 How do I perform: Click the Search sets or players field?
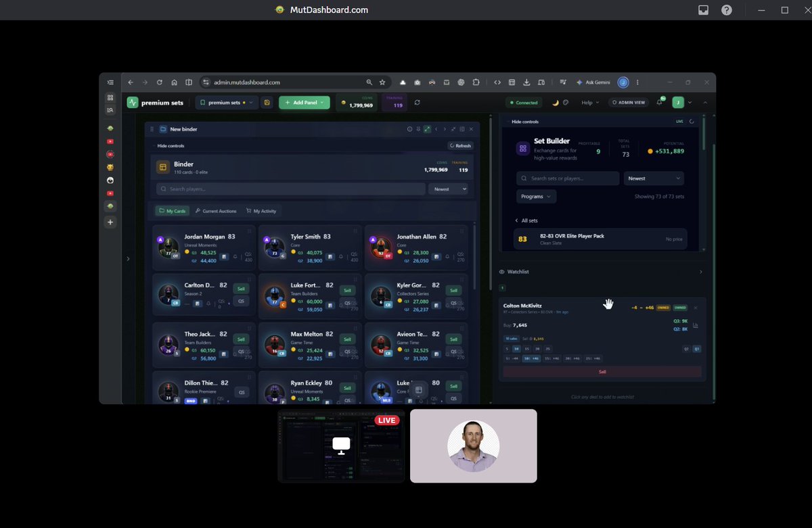pos(568,178)
